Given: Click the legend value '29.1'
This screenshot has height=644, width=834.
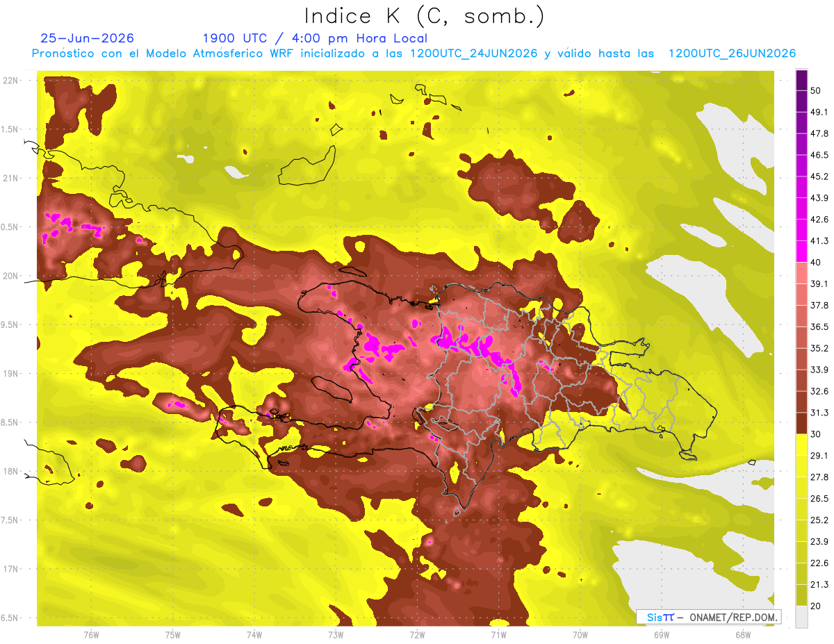Looking at the screenshot, I should [819, 456].
